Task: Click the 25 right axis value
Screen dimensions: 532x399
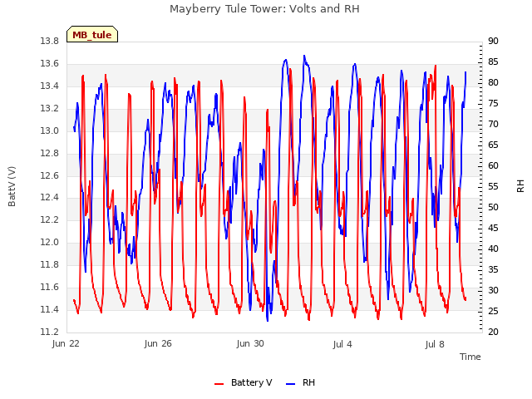Action: click(493, 311)
